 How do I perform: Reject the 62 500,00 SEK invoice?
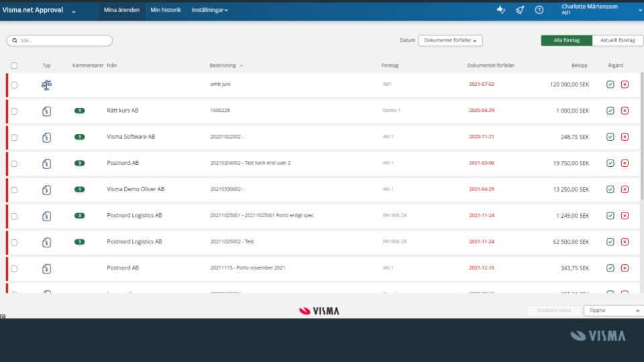[625, 242]
